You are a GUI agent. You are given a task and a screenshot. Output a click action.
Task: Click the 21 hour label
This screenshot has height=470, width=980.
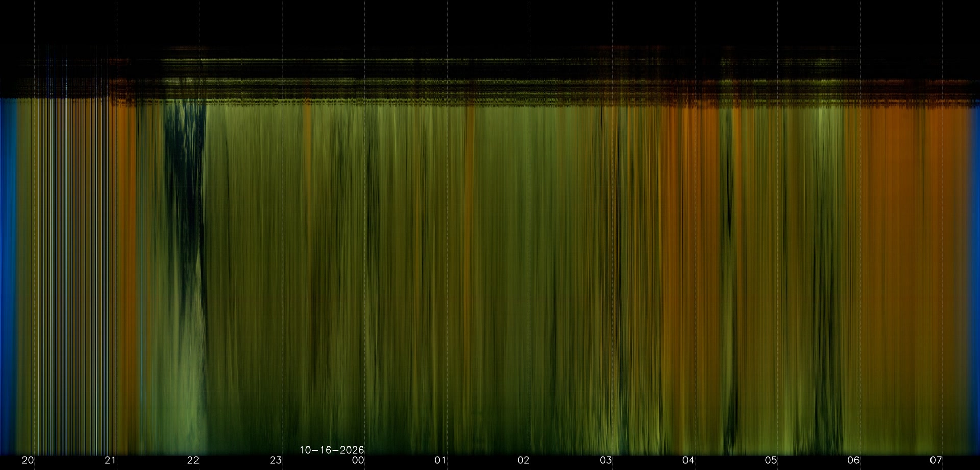pyautogui.click(x=110, y=460)
